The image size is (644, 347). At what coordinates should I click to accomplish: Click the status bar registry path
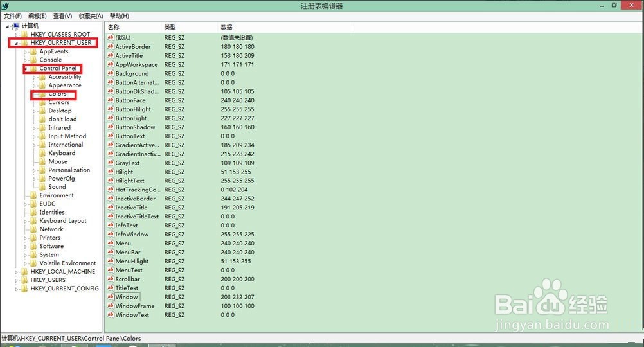click(71, 339)
